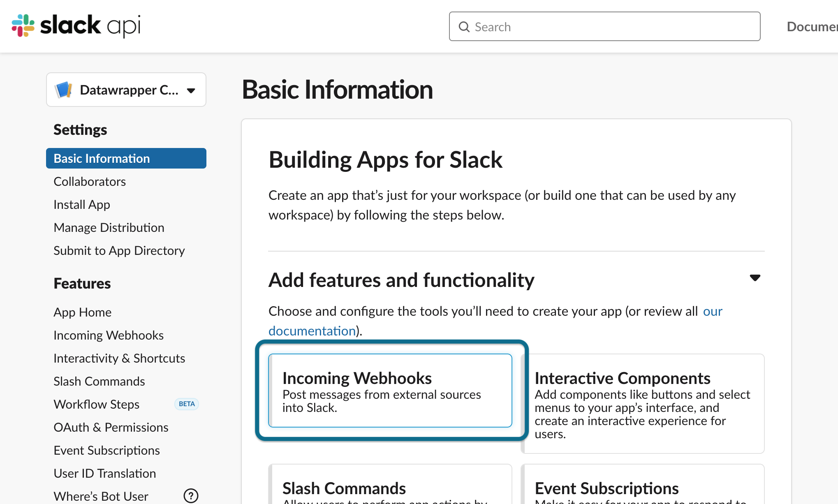Open User ID Translation
Image resolution: width=838 pixels, height=504 pixels.
point(105,473)
